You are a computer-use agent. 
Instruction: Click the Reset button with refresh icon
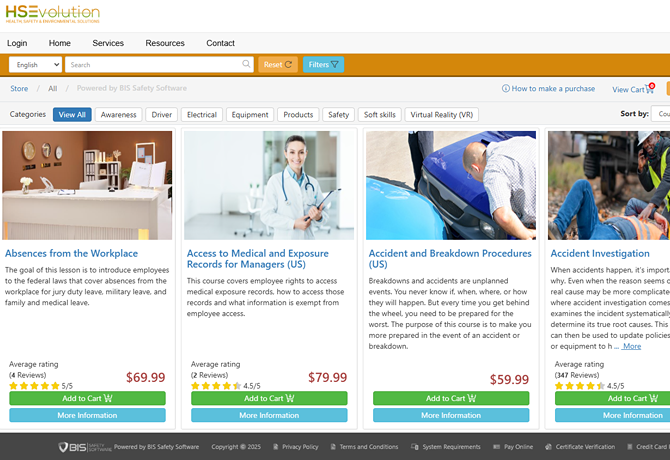coord(278,64)
